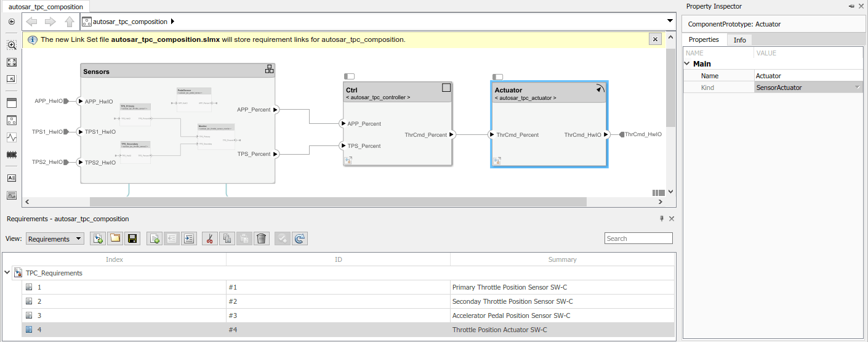Viewport: 868px width, 342px height.
Task: Click the Search requirements field
Action: (x=638, y=238)
